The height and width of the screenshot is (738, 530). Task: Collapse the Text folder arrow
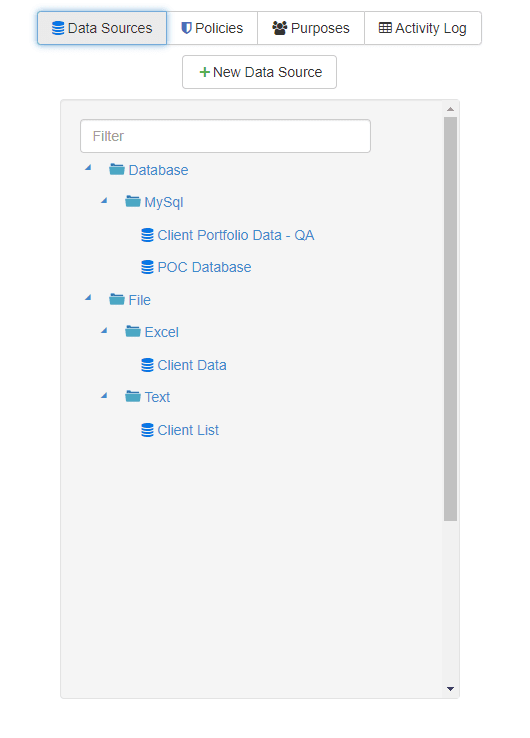tap(104, 395)
